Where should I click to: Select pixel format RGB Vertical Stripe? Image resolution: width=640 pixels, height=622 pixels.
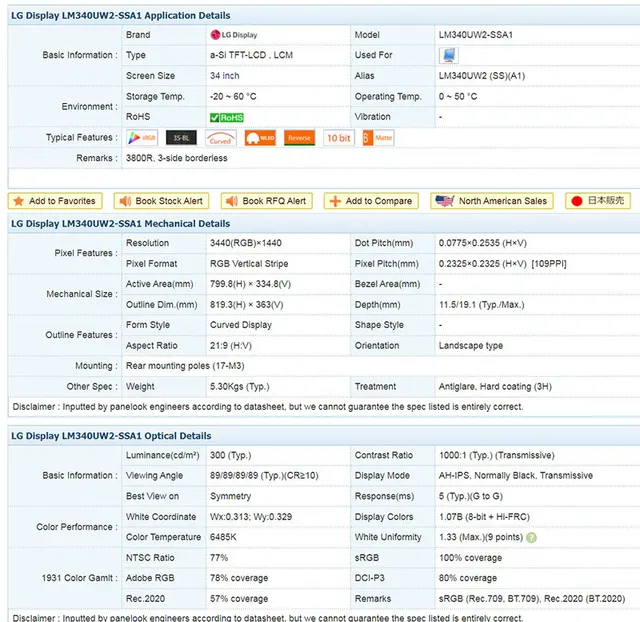pyautogui.click(x=249, y=264)
